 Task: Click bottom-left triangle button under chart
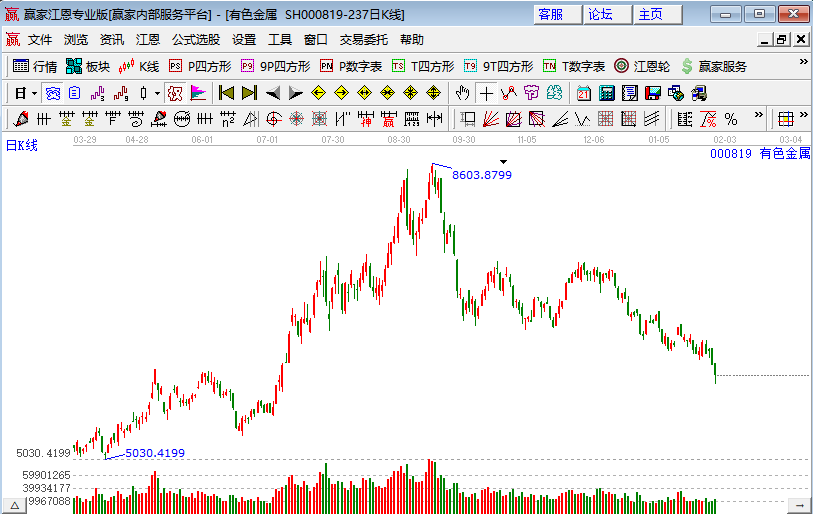pos(15,505)
